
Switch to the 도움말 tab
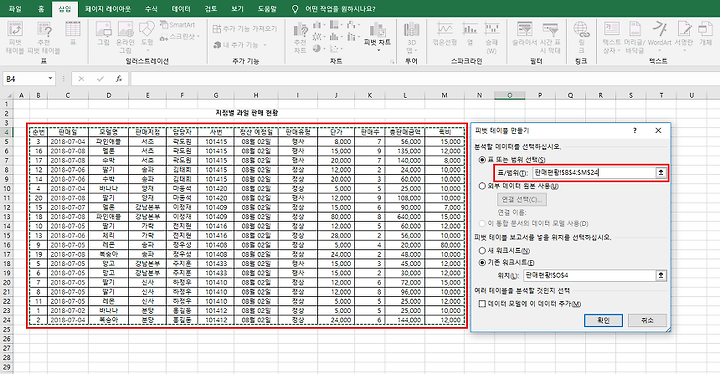point(267,9)
